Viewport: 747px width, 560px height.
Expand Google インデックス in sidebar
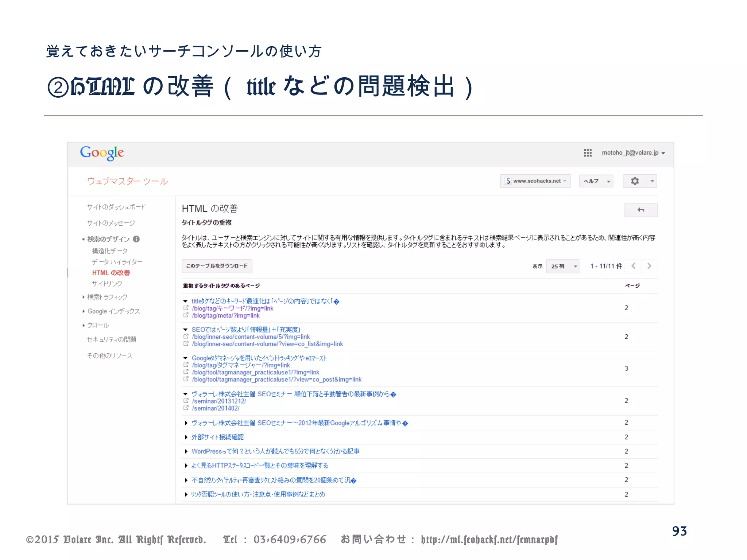pyautogui.click(x=84, y=311)
